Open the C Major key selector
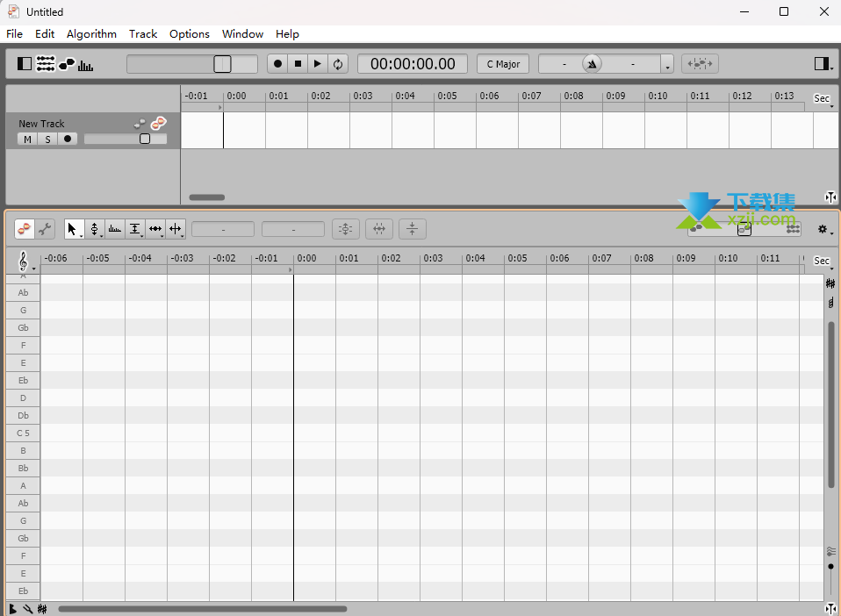This screenshot has width=841, height=616. pos(503,64)
